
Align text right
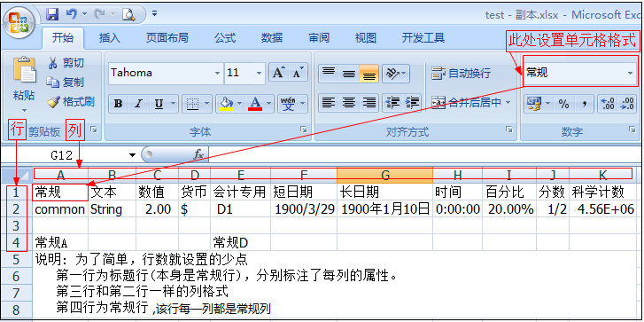[369, 102]
